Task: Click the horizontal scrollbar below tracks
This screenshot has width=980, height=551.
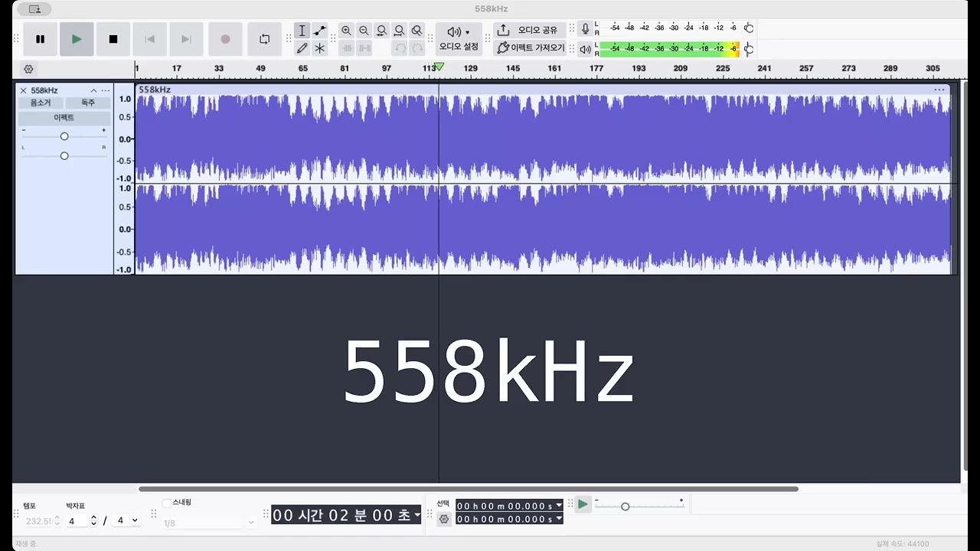Action: 469,489
